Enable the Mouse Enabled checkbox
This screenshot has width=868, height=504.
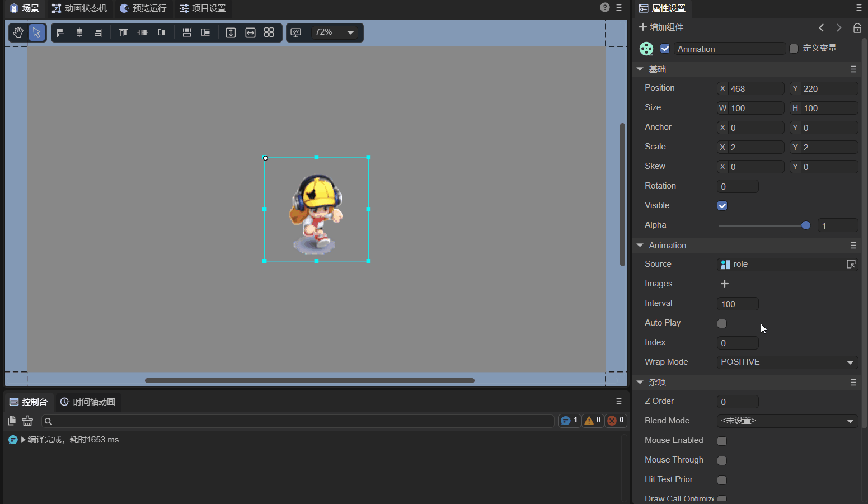click(722, 441)
